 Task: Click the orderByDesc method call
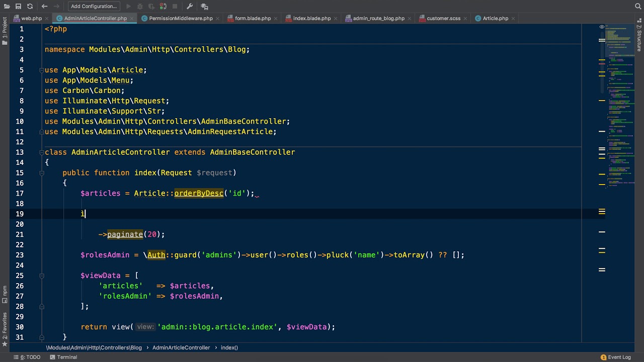point(199,193)
